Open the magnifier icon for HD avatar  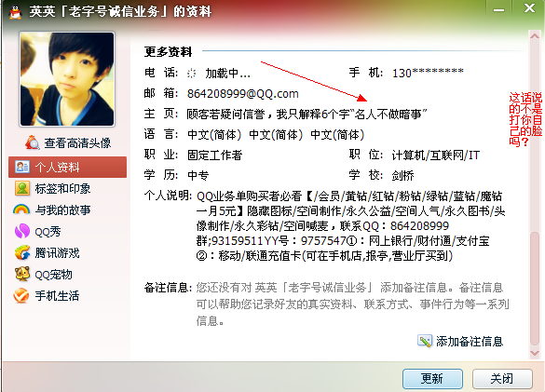tap(33, 142)
